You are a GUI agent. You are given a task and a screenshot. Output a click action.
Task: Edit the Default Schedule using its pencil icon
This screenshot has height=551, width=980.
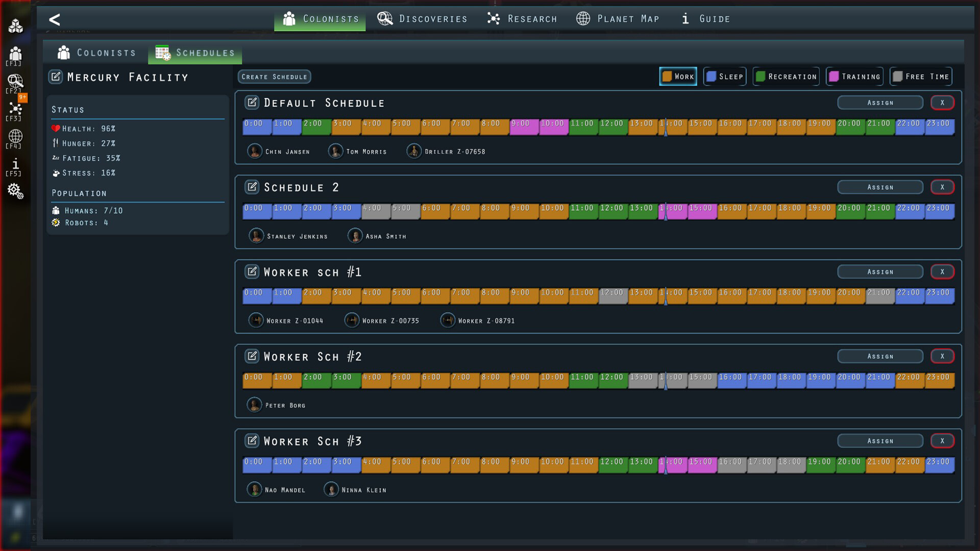coord(252,102)
